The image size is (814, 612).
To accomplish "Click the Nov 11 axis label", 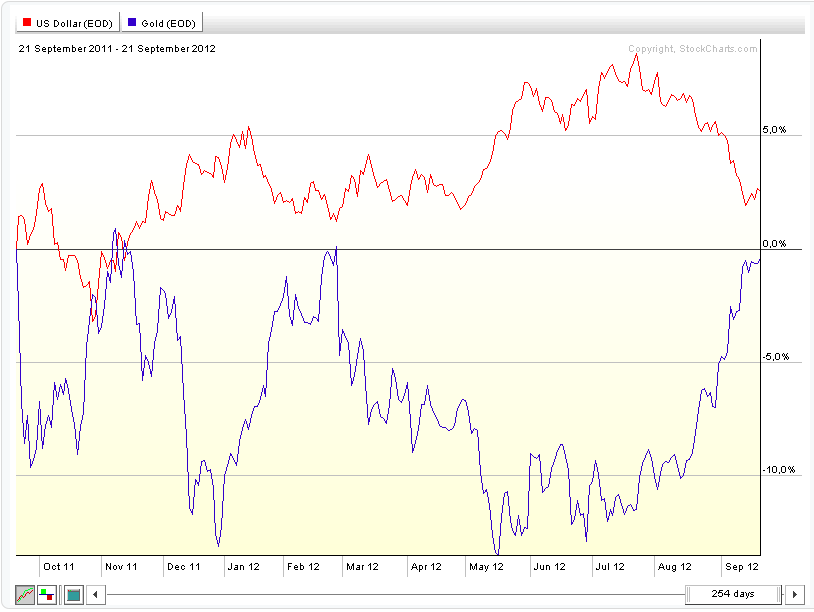I will [x=121, y=567].
